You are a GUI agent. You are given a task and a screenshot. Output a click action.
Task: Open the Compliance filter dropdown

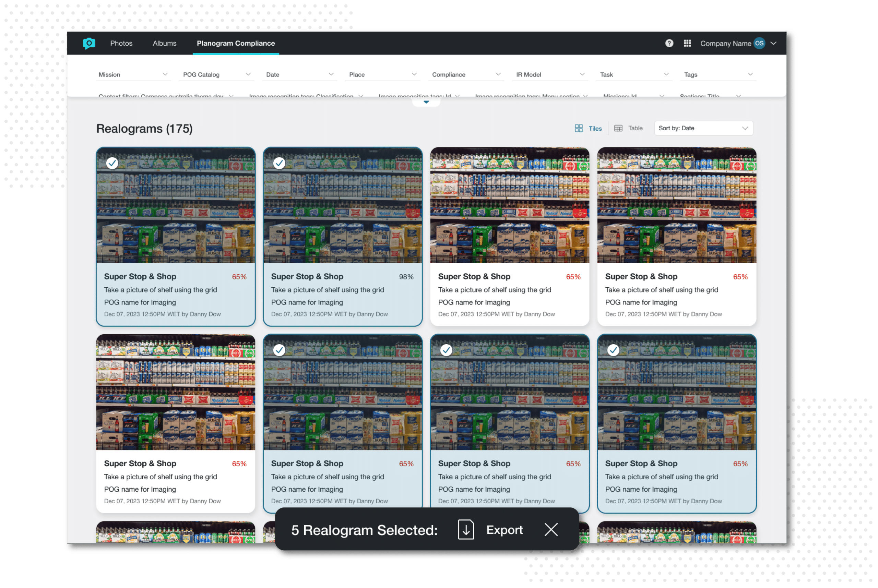click(466, 75)
